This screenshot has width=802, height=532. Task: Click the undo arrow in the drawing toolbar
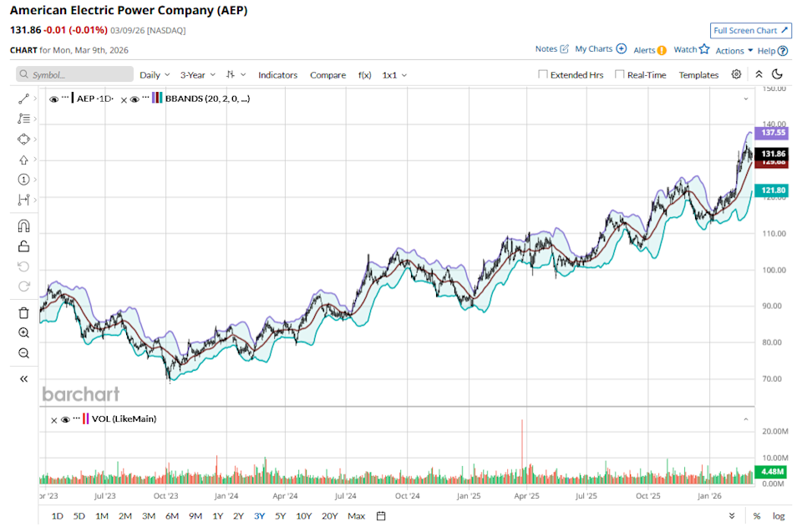click(x=23, y=266)
